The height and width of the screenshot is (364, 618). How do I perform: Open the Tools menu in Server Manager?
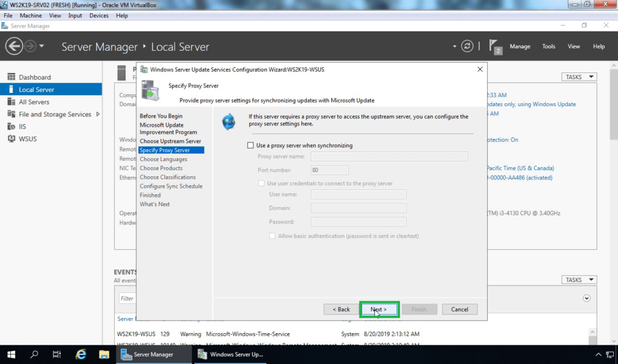[x=548, y=46]
